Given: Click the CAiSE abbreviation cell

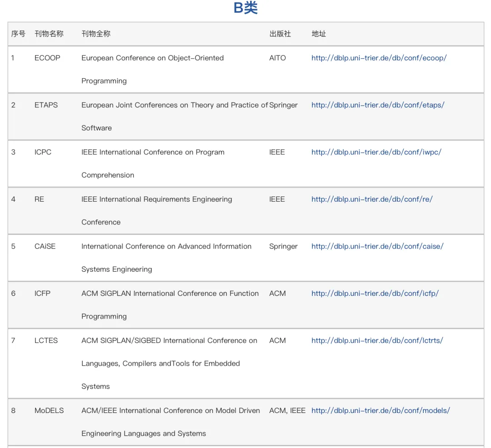Looking at the screenshot, I should 45,247.
